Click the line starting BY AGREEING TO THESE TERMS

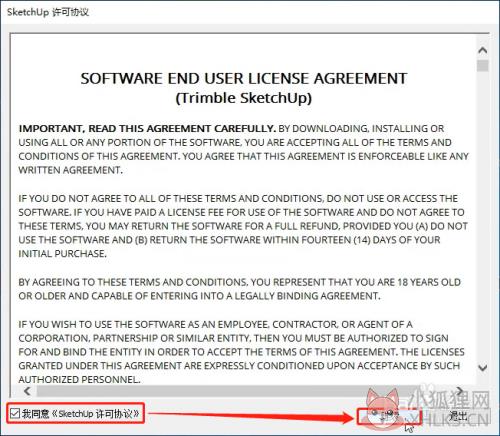click(240, 282)
